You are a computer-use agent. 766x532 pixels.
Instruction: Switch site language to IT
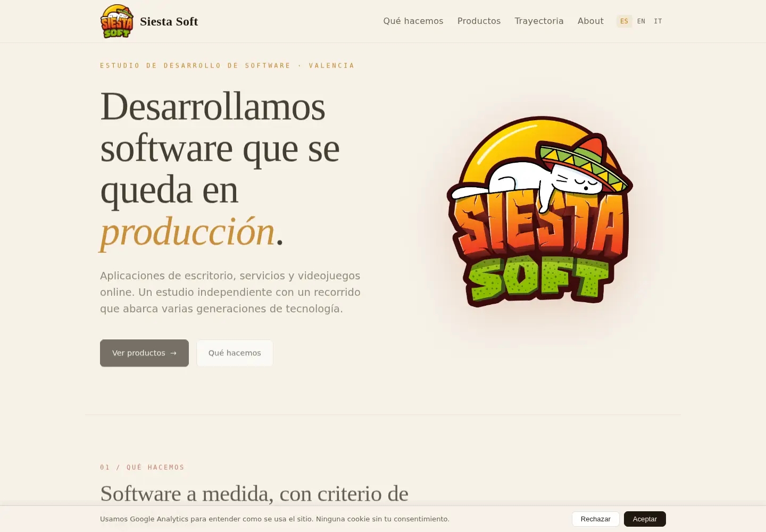pyautogui.click(x=658, y=21)
